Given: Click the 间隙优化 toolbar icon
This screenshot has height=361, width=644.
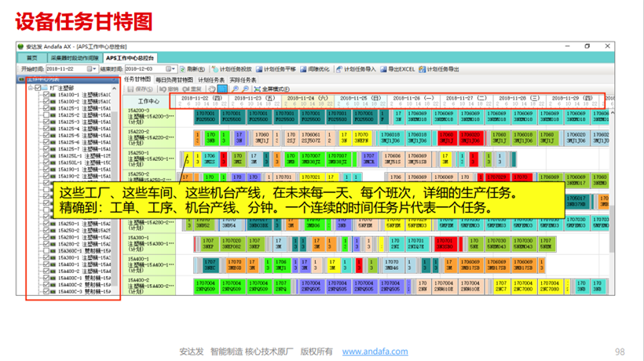Looking at the screenshot, I should (303, 69).
